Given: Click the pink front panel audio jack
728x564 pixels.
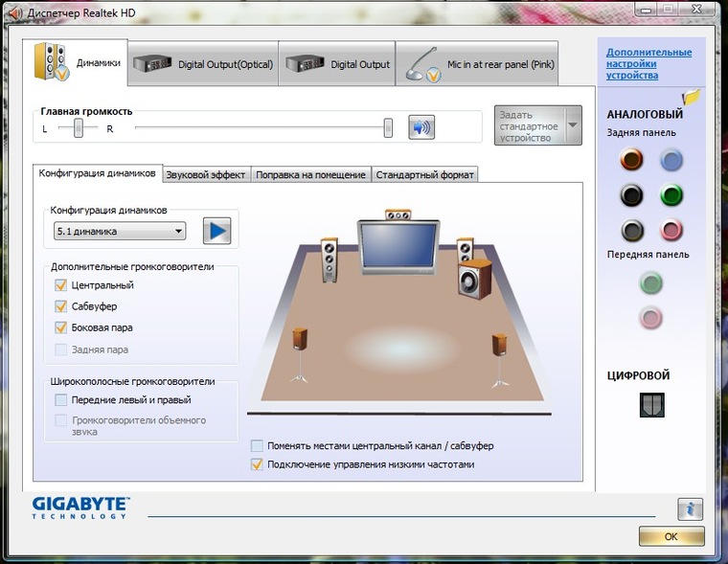Looking at the screenshot, I should click(651, 318).
